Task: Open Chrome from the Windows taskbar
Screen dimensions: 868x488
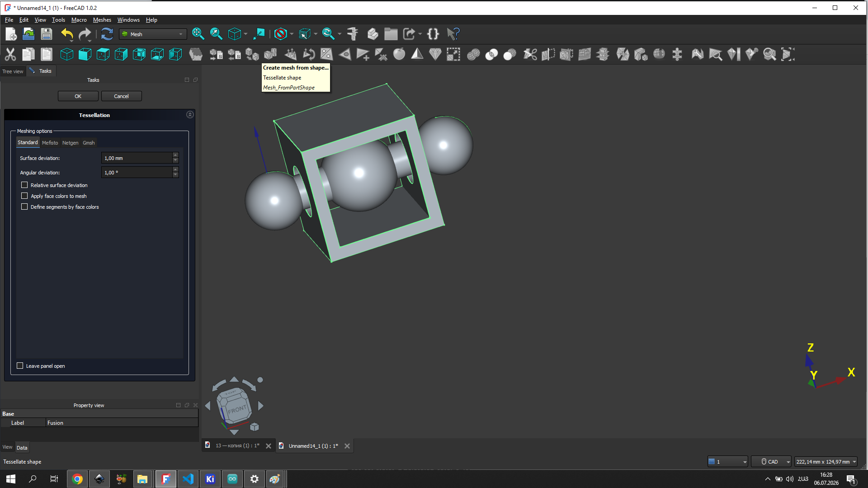Action: pos(77,479)
